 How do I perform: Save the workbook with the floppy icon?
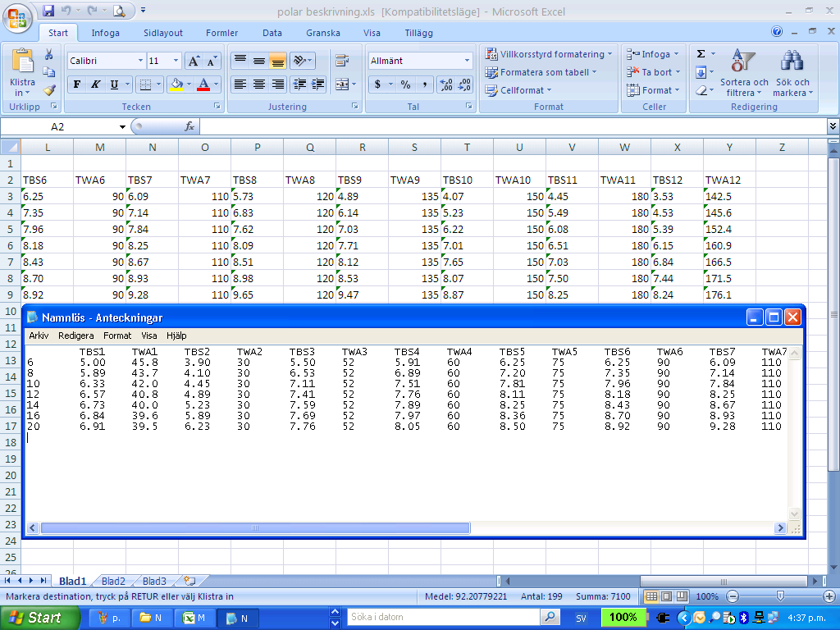tap(48, 10)
